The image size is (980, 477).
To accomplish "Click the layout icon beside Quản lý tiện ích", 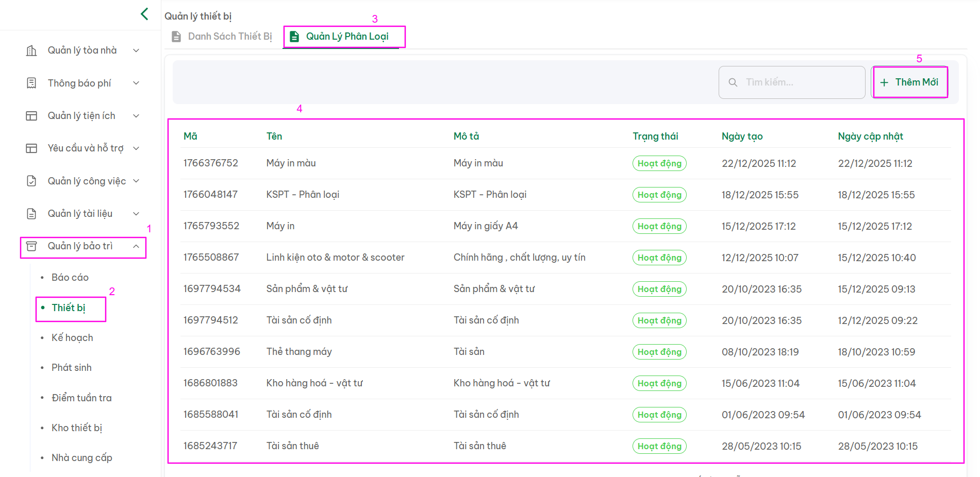I will [x=31, y=116].
